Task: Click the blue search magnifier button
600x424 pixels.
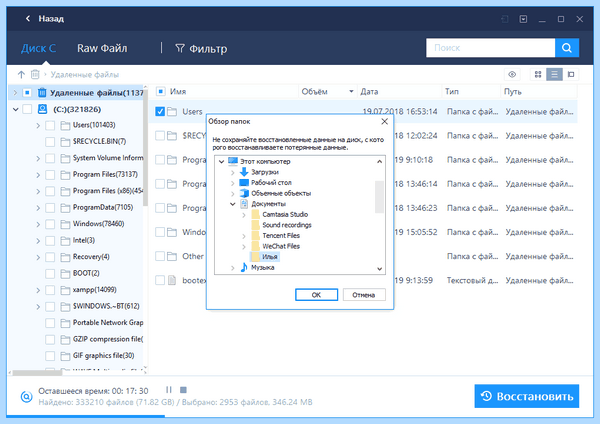Action: click(567, 48)
